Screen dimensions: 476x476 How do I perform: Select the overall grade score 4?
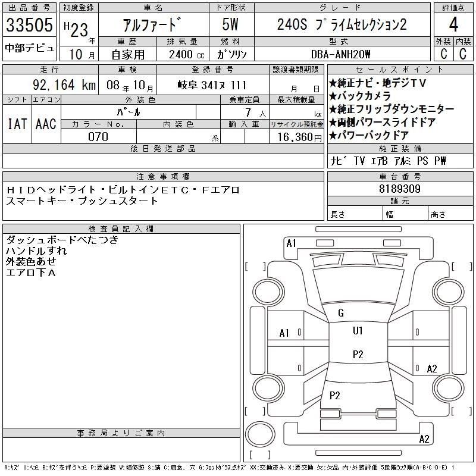[453, 25]
